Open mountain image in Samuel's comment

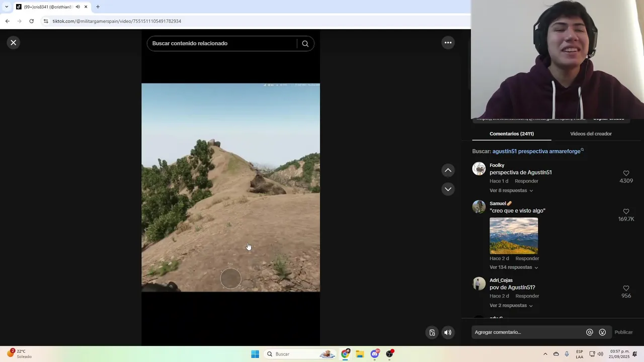pyautogui.click(x=514, y=236)
